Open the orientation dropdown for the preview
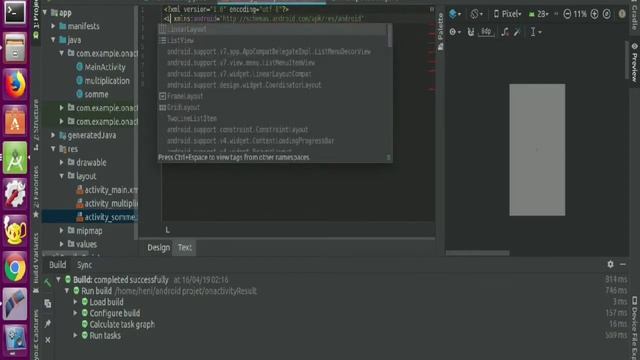The height and width of the screenshot is (360, 640). 476,14
